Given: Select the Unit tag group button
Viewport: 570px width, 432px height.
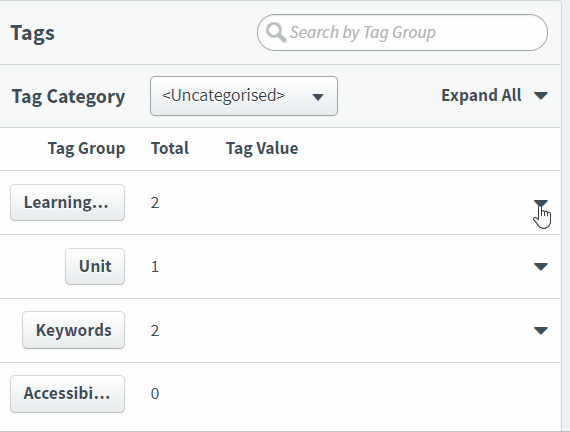Looking at the screenshot, I should coord(95,267).
